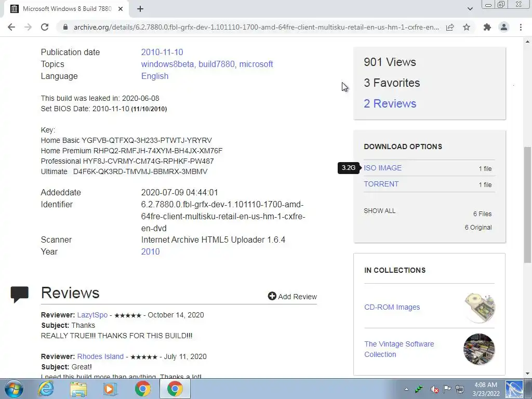Click the scrollbar down arrow
532x399 pixels.
[527, 374]
